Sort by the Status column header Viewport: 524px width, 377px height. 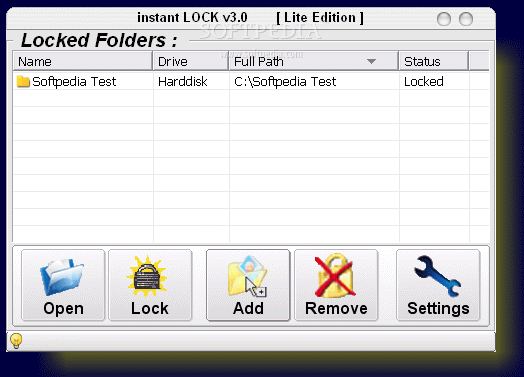pos(433,61)
